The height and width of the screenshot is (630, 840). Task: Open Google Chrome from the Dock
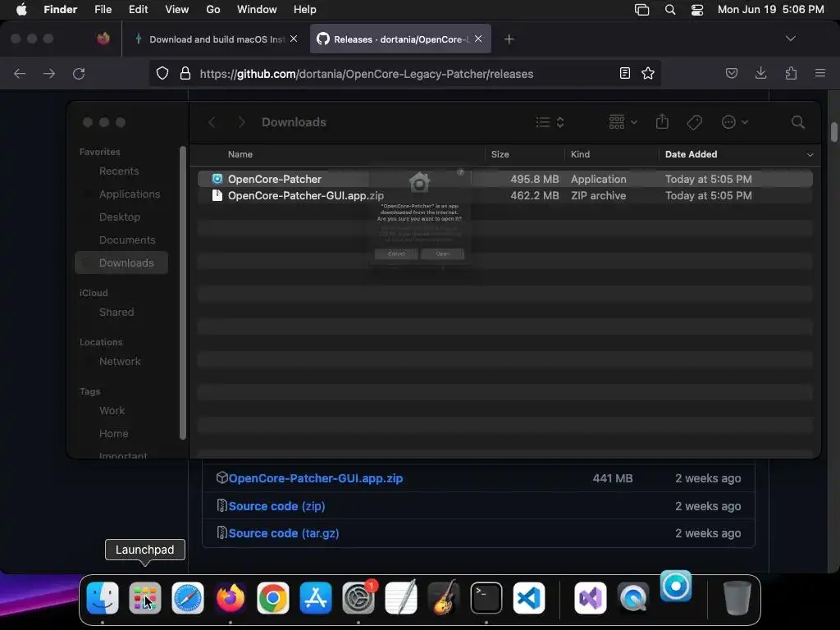click(x=272, y=598)
